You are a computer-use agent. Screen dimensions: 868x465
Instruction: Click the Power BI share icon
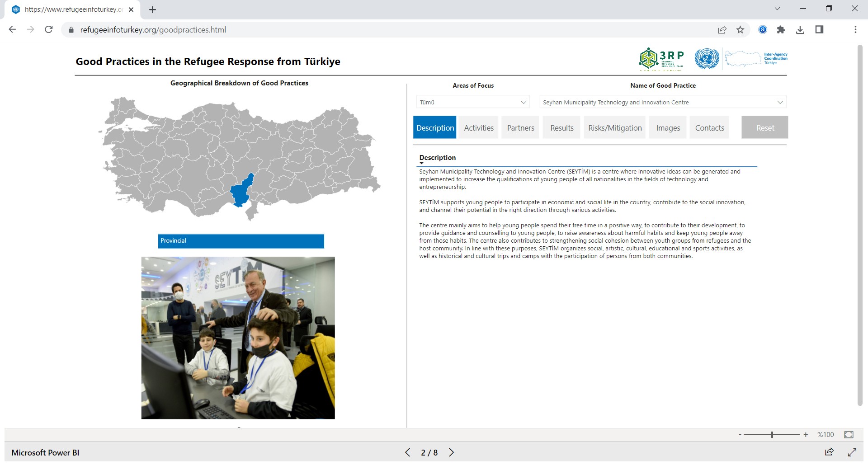[x=829, y=452]
